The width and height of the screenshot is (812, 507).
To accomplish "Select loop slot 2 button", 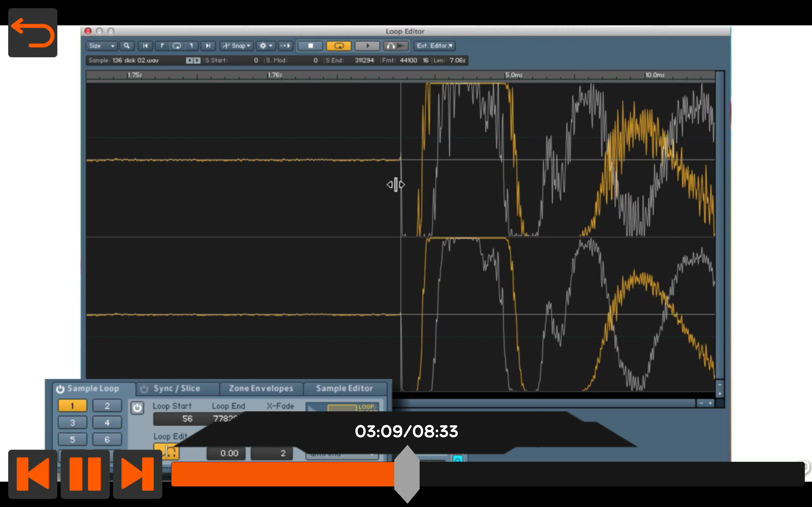I will coord(107,406).
